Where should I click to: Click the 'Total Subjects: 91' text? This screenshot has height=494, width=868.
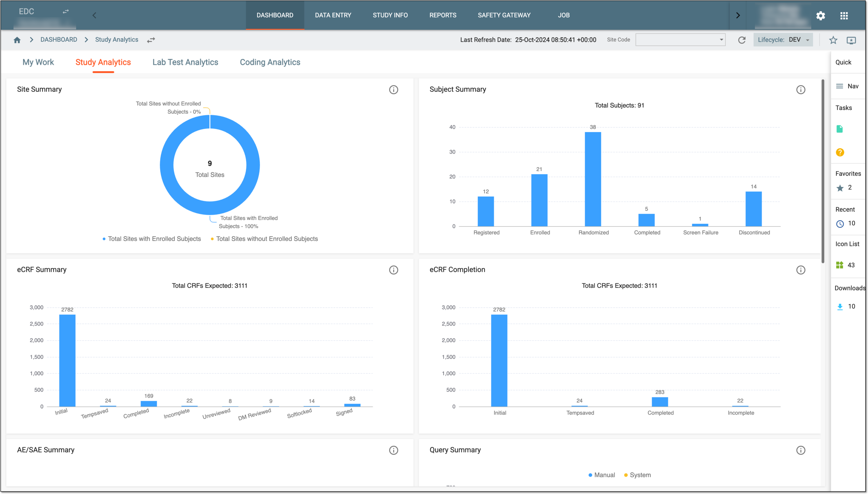619,105
